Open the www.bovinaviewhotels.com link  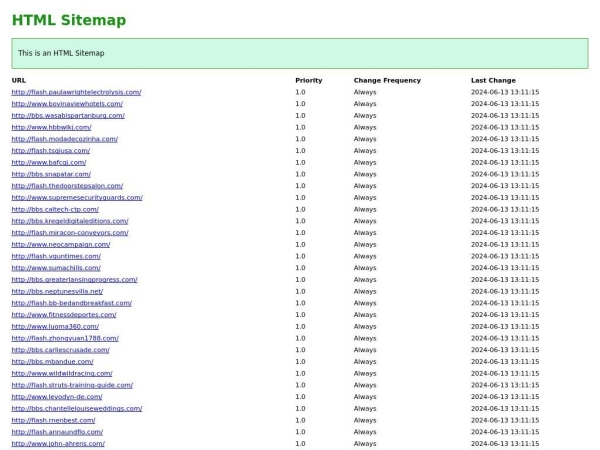[67, 104]
